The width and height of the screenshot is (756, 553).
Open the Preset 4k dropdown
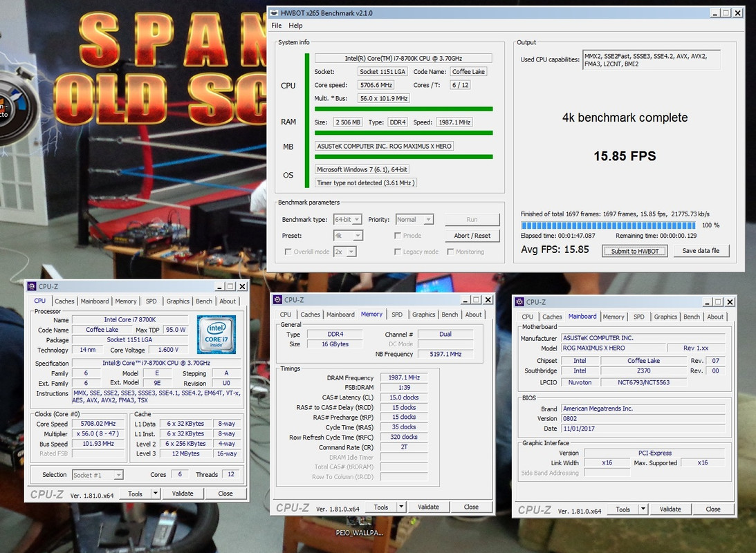[348, 236]
